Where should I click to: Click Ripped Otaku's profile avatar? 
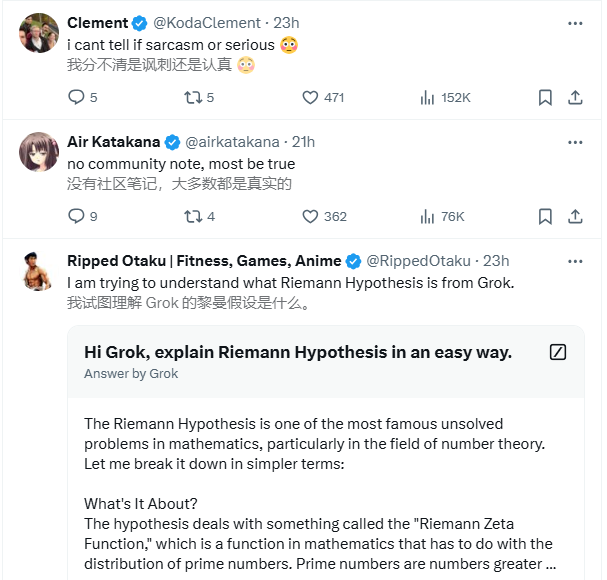38,270
